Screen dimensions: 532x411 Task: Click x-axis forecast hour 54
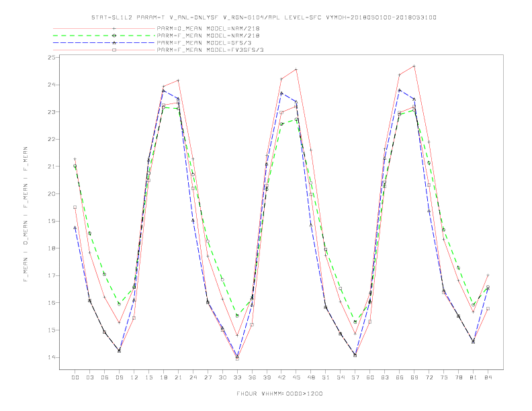[x=341, y=377]
